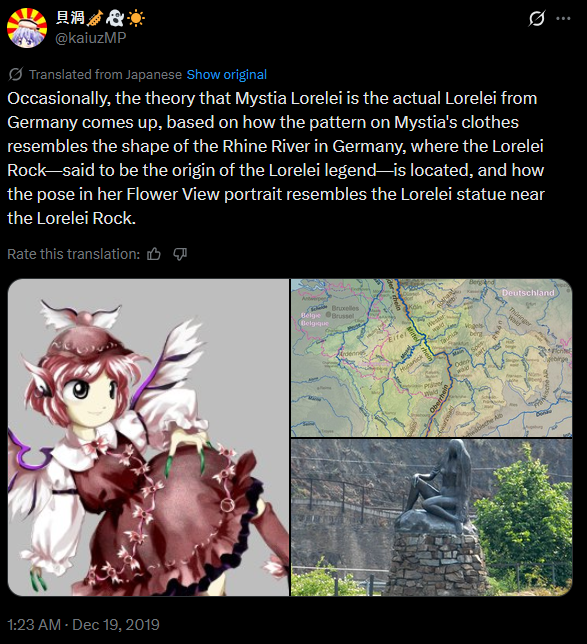Viewport: 587px width, 644px height.
Task: Click the tweet text body
Action: [276, 158]
